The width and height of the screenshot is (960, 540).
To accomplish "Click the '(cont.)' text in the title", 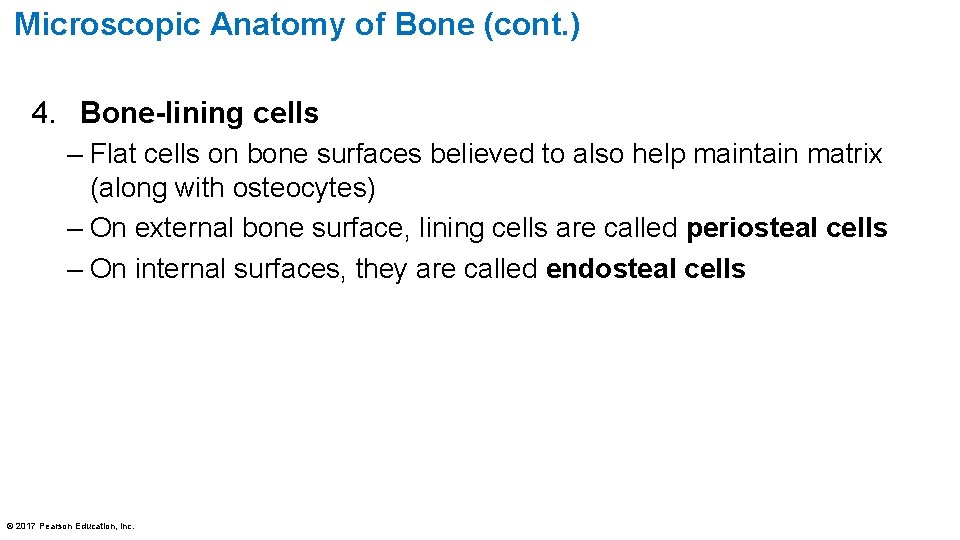I will tap(531, 26).
